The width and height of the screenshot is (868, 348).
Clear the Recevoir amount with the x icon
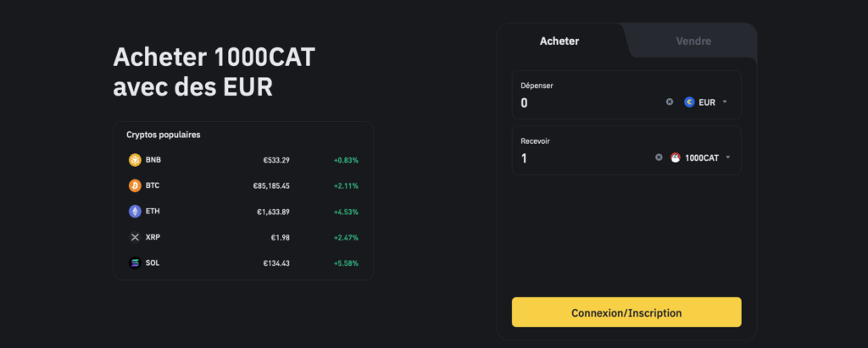click(x=659, y=157)
